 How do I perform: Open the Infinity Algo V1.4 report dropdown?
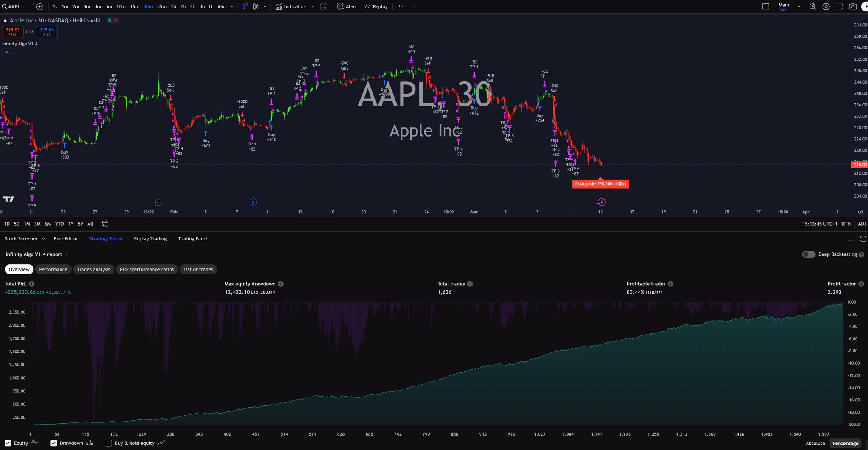click(66, 254)
